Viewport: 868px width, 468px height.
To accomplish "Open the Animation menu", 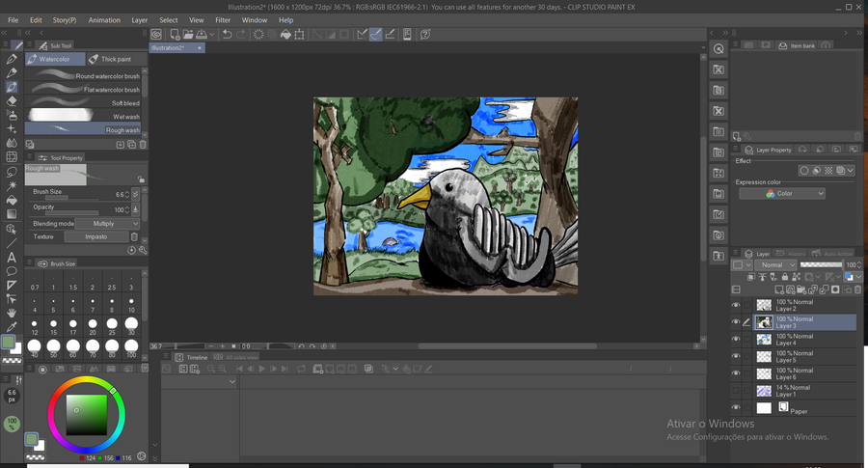I will click(x=104, y=20).
